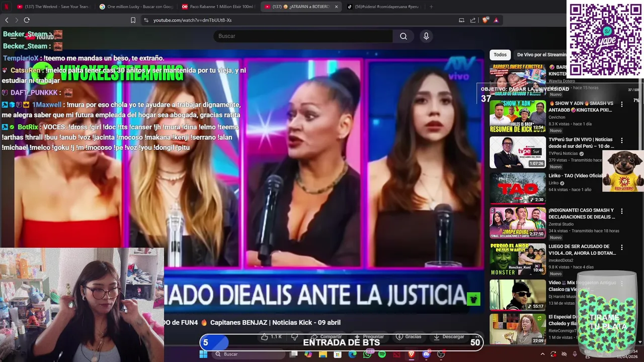This screenshot has height=362, width=644.
Task: Open Liriko - TAO video thumbnail
Action: [518, 189]
